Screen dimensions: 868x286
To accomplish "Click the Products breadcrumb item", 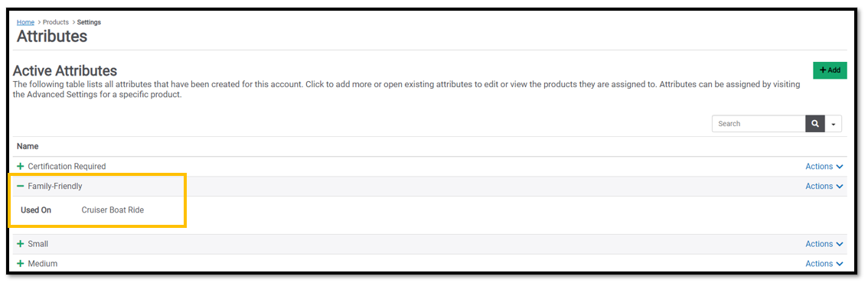I will pyautogui.click(x=56, y=22).
